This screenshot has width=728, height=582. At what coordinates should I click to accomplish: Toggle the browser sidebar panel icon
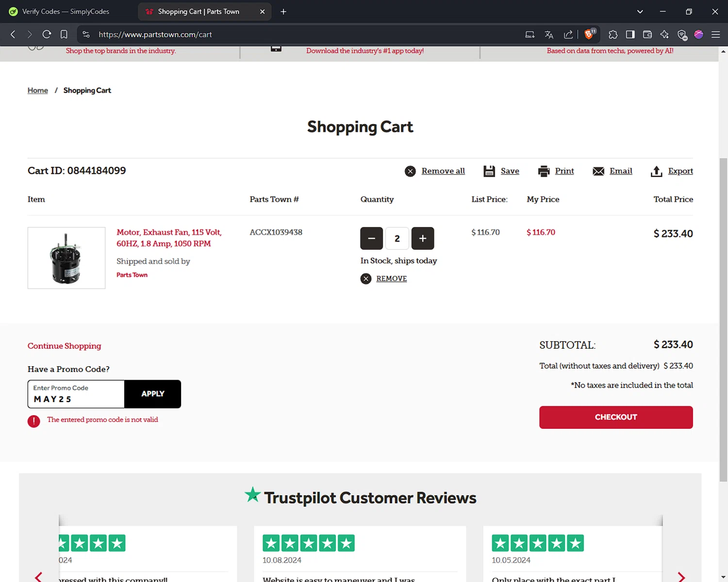[630, 34]
